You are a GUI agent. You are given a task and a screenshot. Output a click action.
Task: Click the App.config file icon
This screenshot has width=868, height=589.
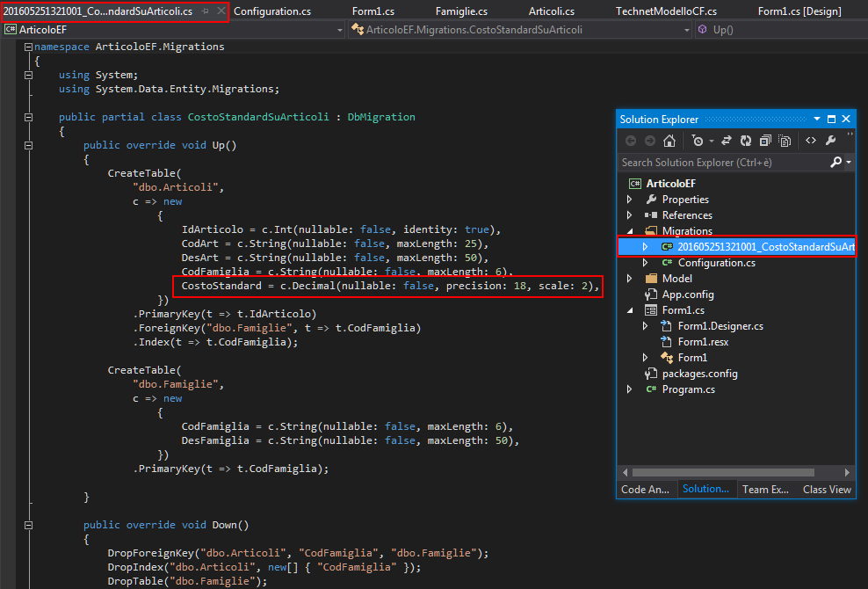(651, 294)
